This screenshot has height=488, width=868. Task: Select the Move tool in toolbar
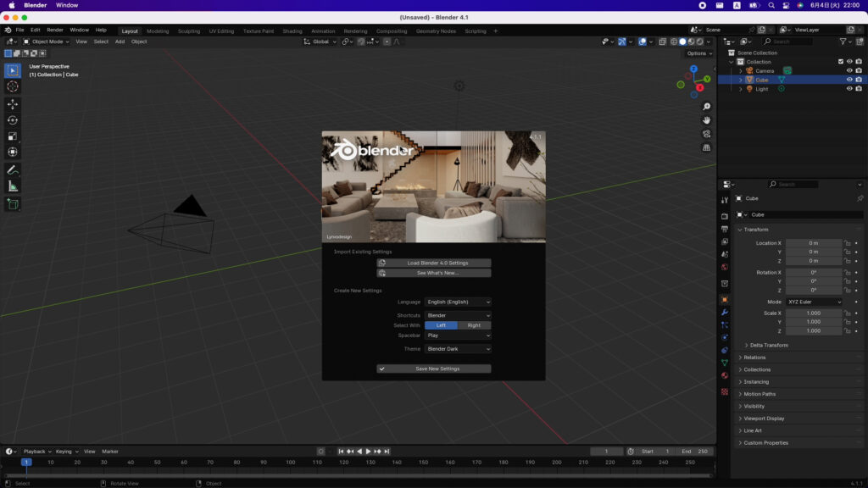click(x=13, y=104)
